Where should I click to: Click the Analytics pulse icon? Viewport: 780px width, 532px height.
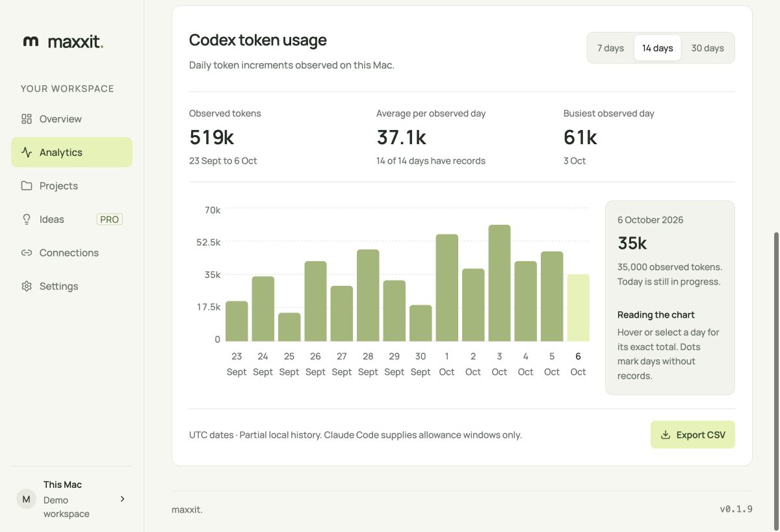[27, 153]
